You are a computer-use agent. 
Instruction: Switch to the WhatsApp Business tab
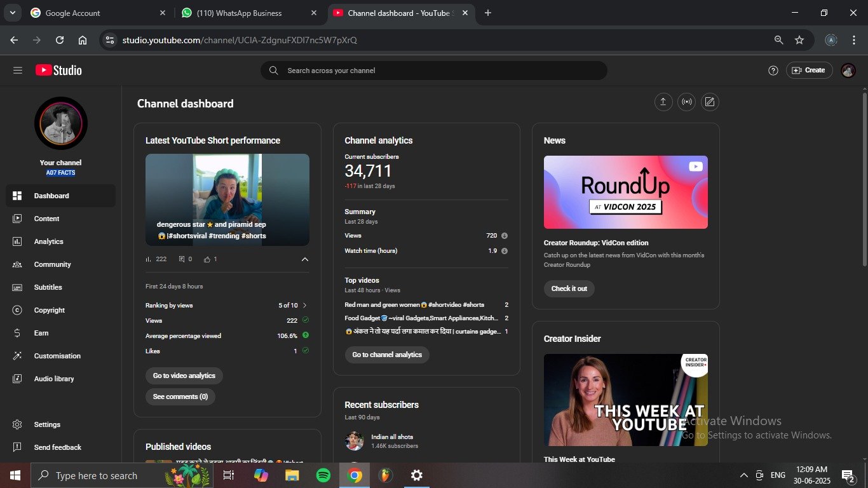[250, 13]
